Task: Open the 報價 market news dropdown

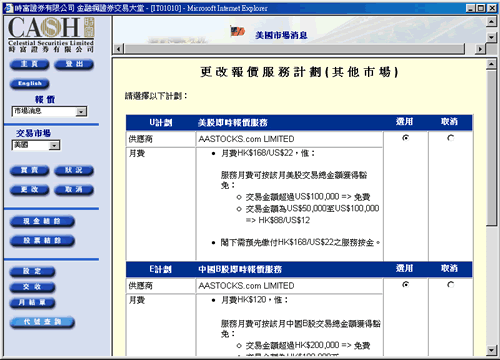Action: pyautogui.click(x=49, y=111)
